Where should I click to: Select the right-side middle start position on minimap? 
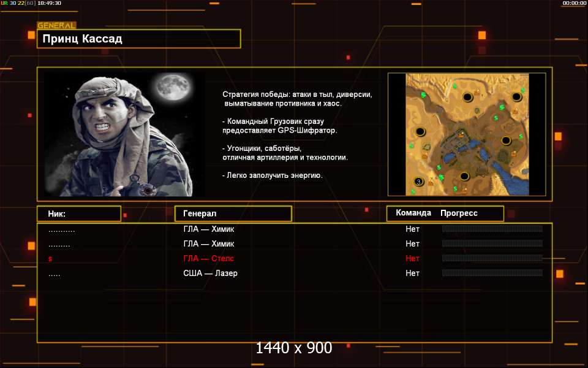click(x=506, y=140)
